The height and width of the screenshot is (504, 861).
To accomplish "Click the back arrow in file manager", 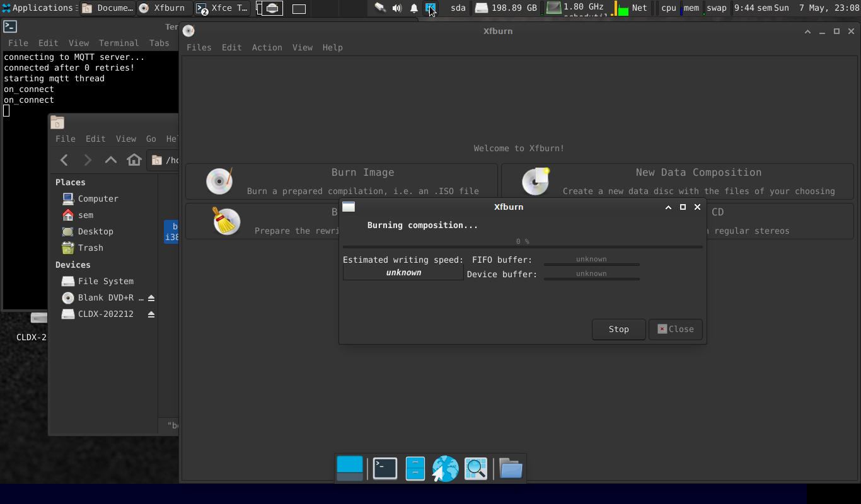I will 64,160.
